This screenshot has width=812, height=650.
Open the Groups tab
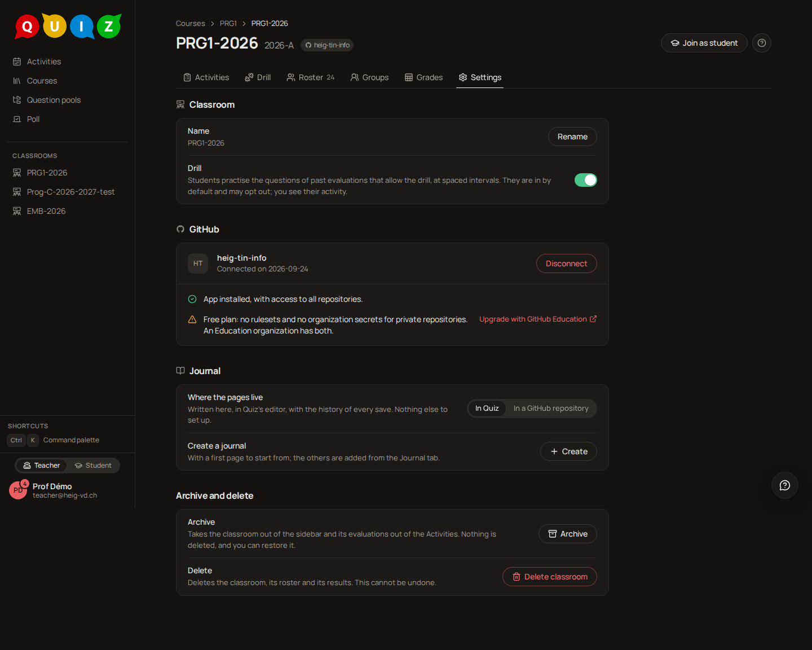[x=370, y=77]
